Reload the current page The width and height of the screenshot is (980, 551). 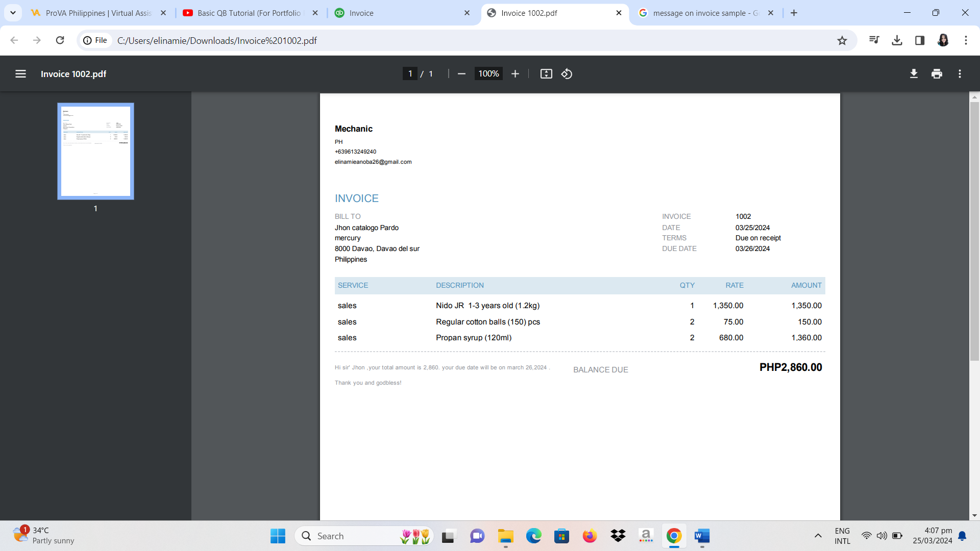point(60,40)
